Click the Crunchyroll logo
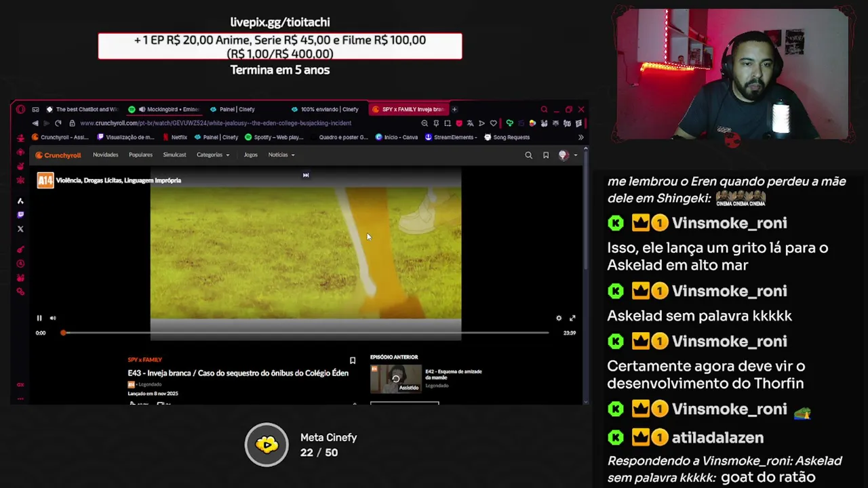 tap(58, 155)
